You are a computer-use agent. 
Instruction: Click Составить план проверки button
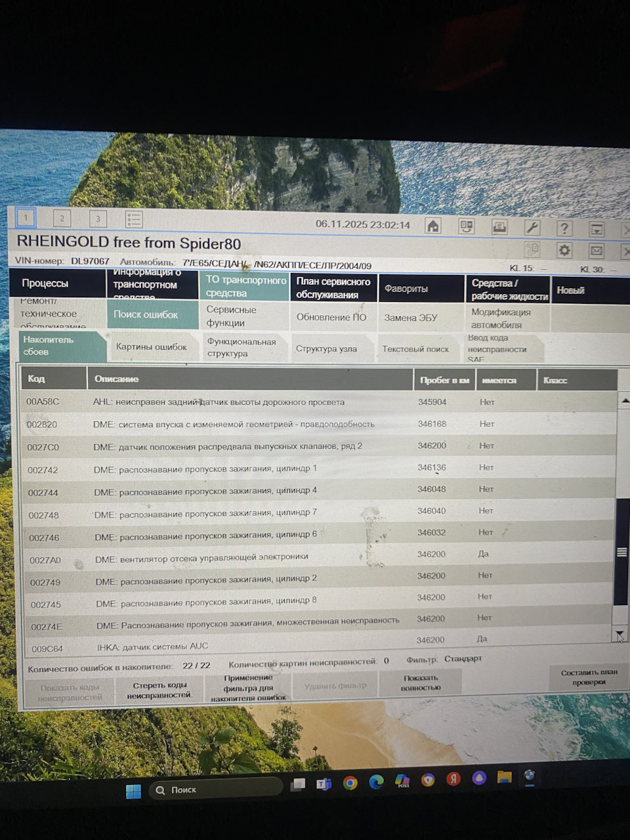pos(589,677)
